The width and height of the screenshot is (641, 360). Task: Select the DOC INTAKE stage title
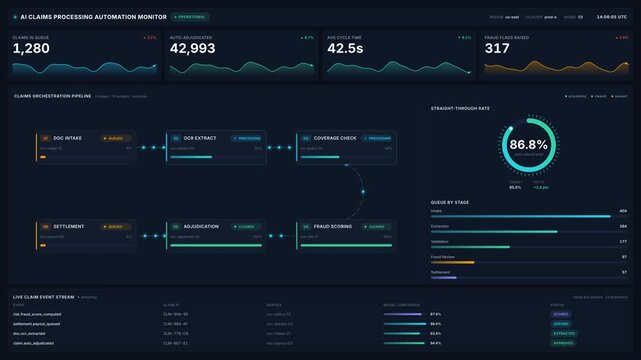[67, 138]
